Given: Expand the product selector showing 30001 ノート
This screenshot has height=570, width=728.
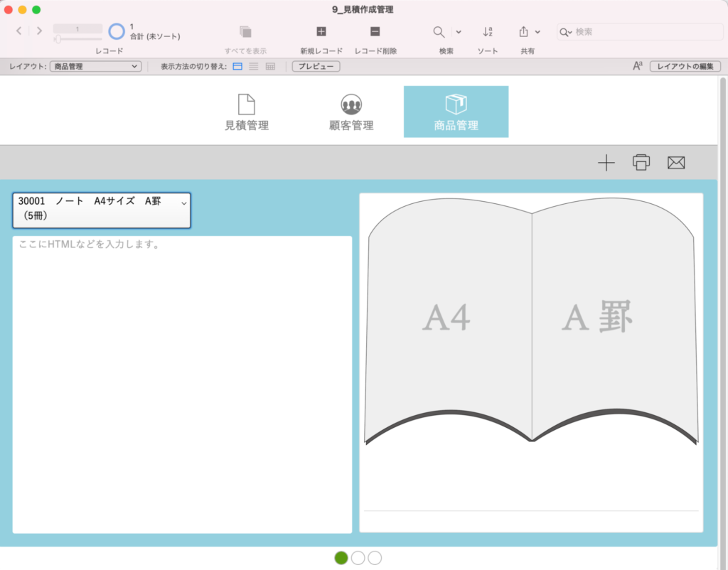Looking at the screenshot, I should (101, 210).
